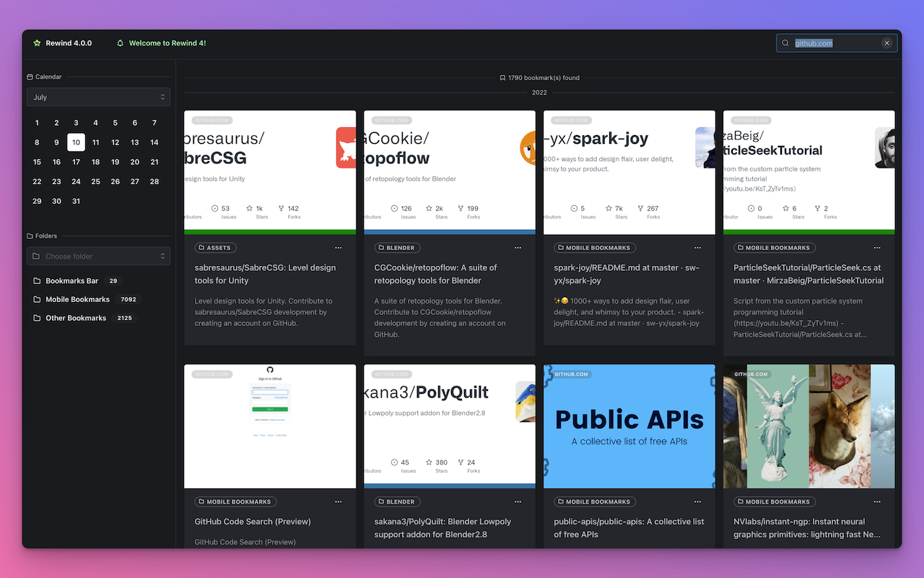
Task: Expand the July month dropdown
Action: point(98,97)
